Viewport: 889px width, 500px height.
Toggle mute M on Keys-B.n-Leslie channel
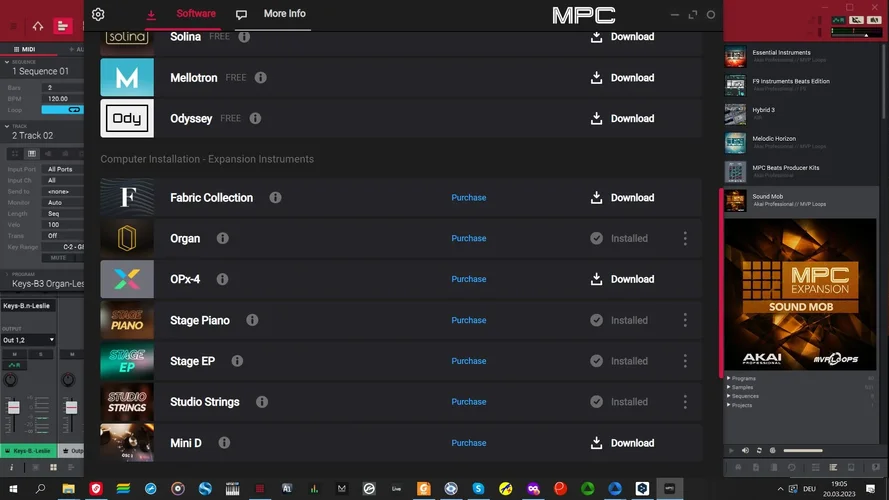point(15,354)
